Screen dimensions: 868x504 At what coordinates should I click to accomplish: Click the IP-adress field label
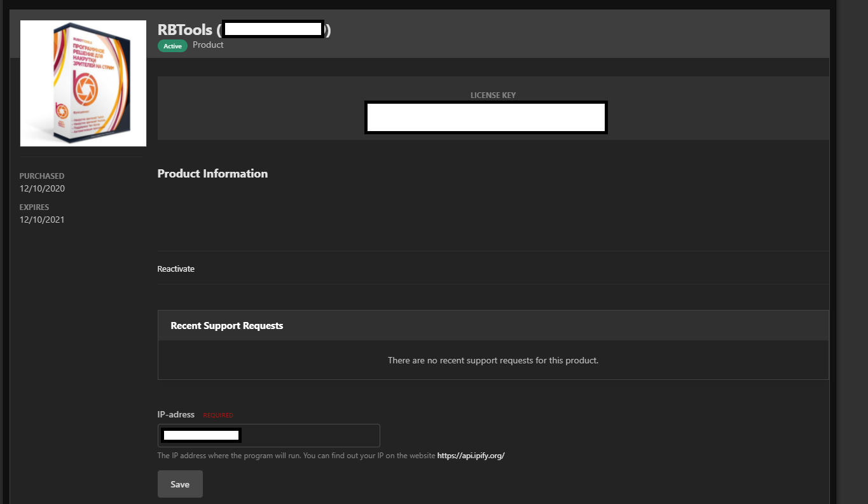pos(176,415)
